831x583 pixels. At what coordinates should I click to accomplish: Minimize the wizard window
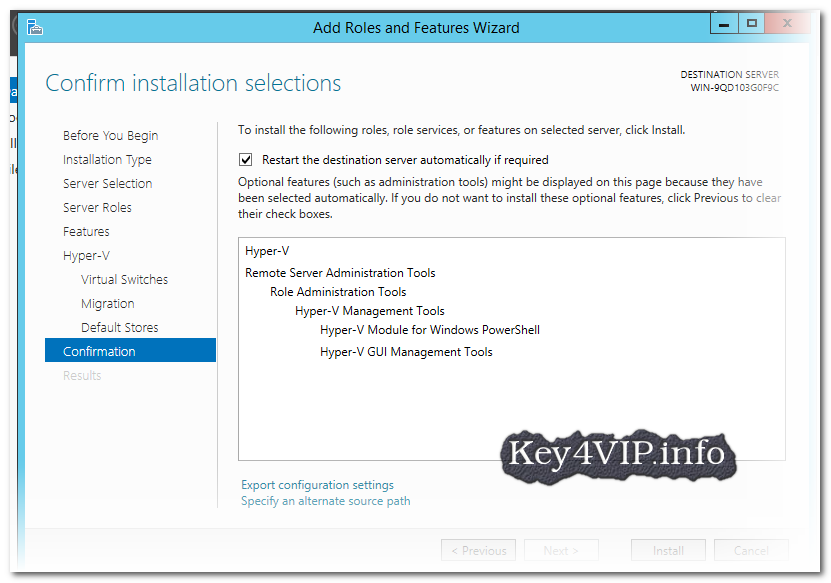(x=724, y=24)
